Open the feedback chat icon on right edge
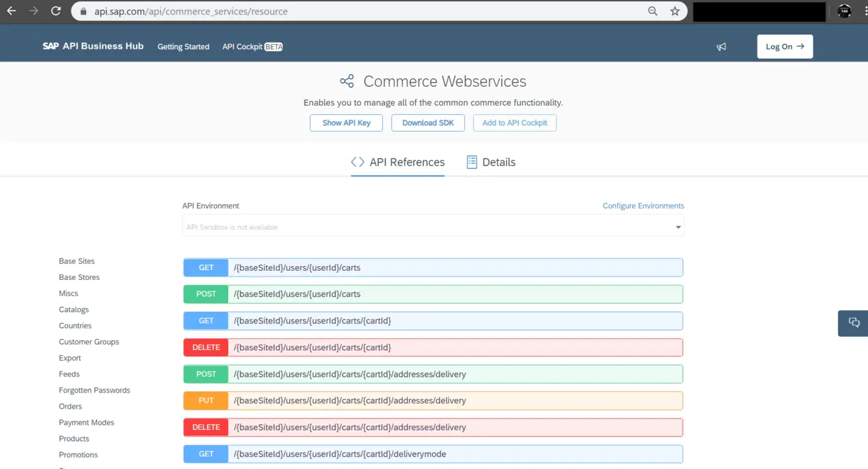Screen dimensions: 868x469 coord(853,323)
